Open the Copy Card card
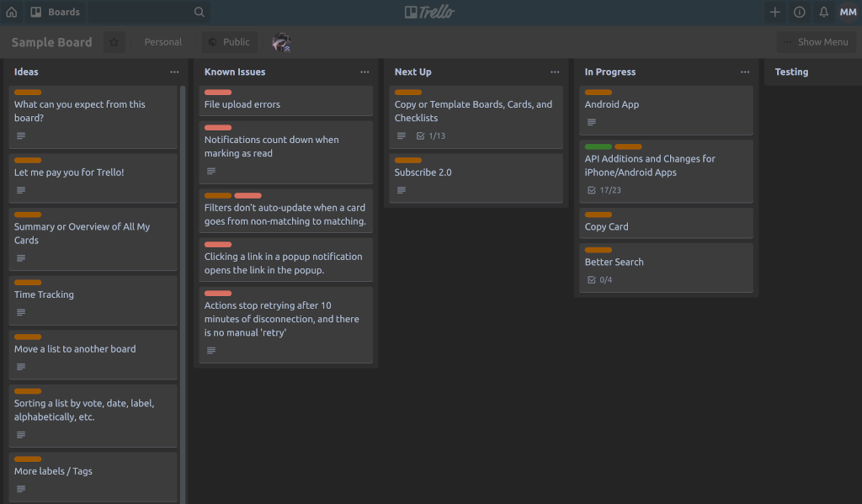 click(666, 223)
